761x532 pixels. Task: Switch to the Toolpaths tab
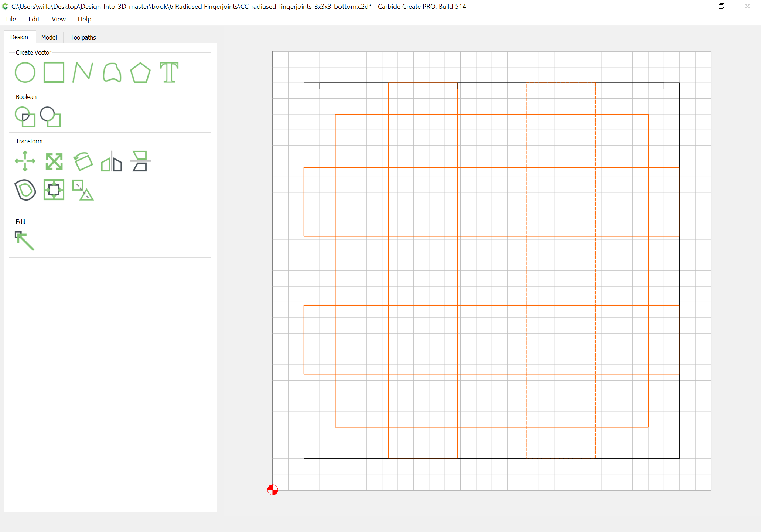coord(83,37)
